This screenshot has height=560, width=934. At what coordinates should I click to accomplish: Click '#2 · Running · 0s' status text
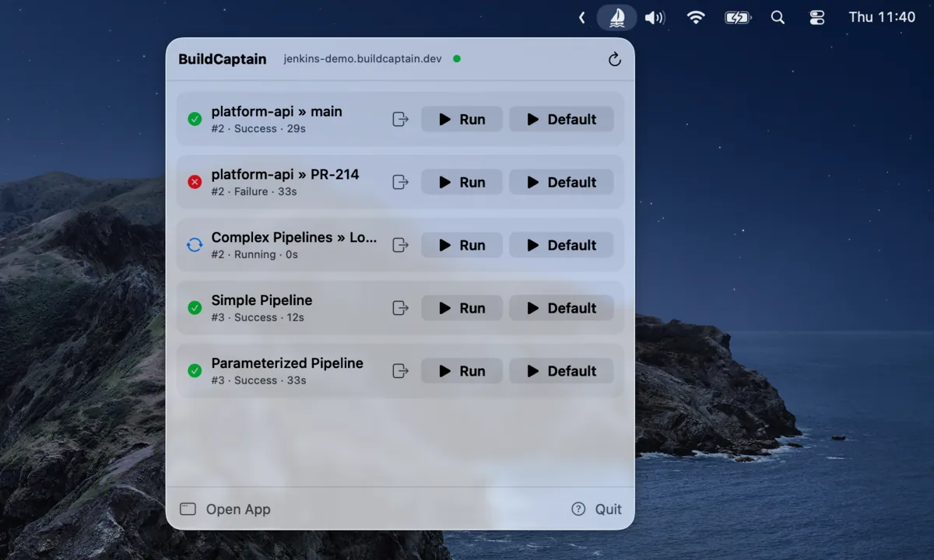[255, 254]
